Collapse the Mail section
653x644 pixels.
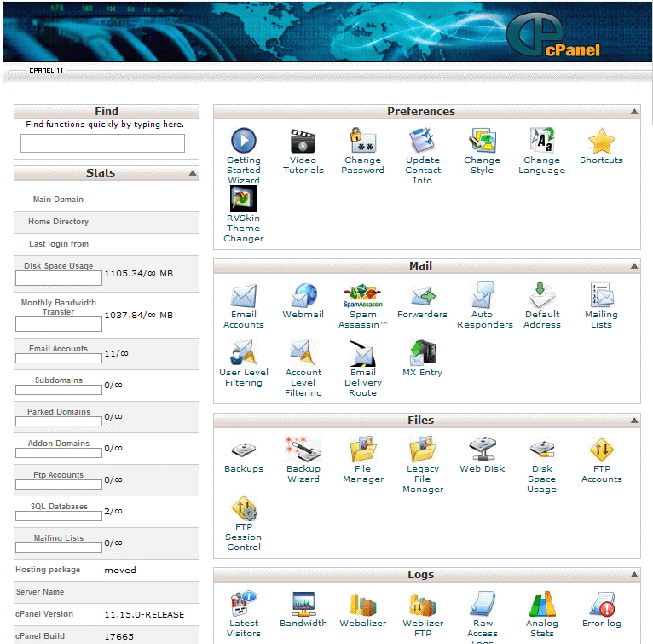[x=634, y=266]
